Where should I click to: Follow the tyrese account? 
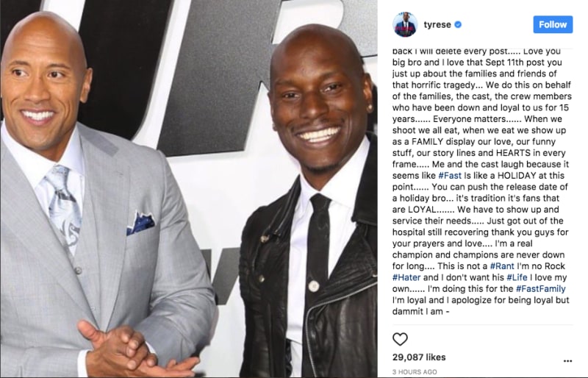[553, 24]
